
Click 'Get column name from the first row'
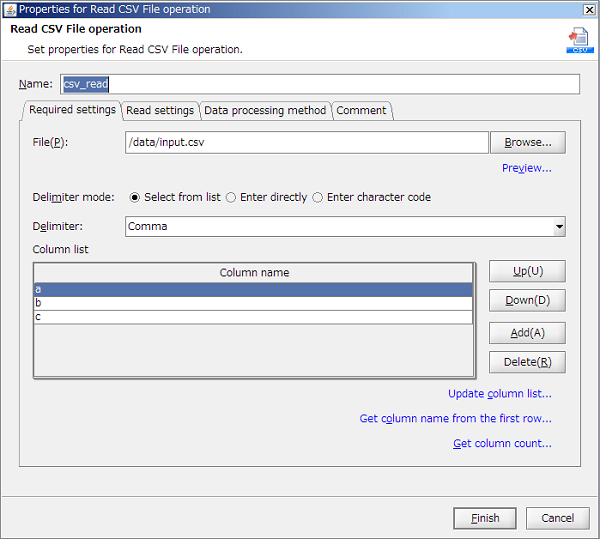tap(455, 419)
